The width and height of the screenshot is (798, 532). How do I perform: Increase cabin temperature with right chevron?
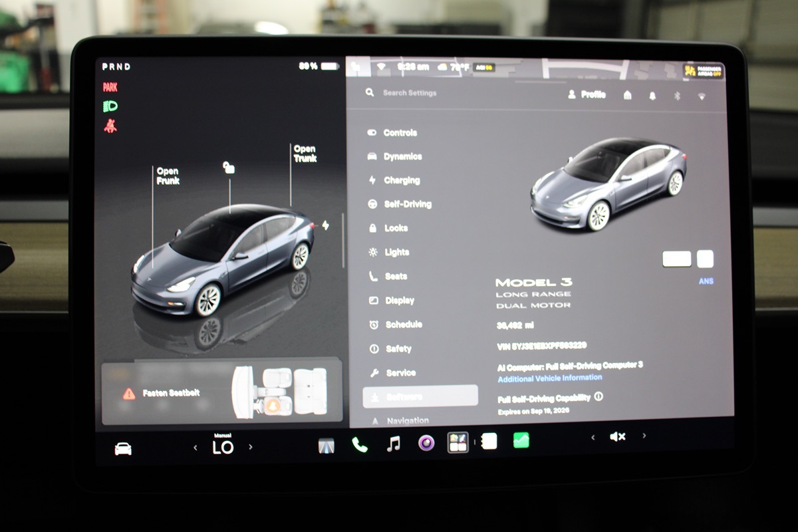(251, 447)
